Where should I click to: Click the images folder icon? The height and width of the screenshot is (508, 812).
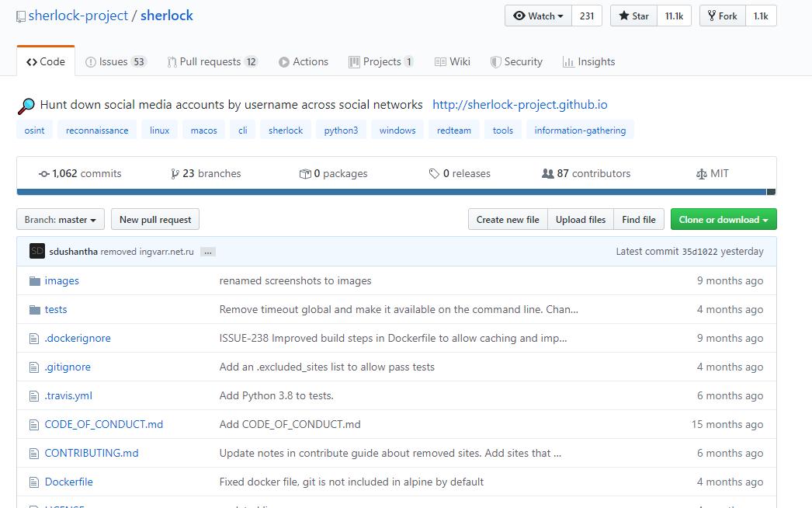pos(34,281)
